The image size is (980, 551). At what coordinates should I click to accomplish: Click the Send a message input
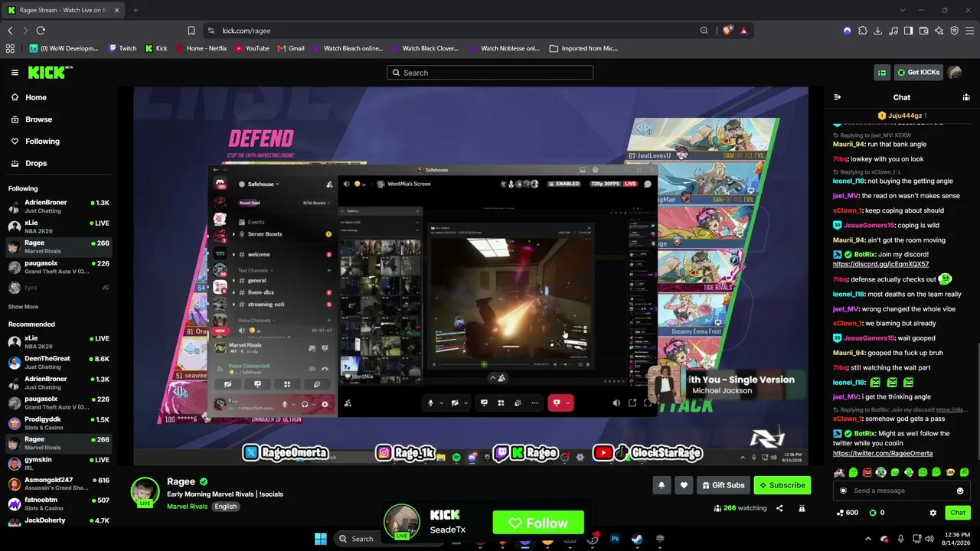pos(901,491)
